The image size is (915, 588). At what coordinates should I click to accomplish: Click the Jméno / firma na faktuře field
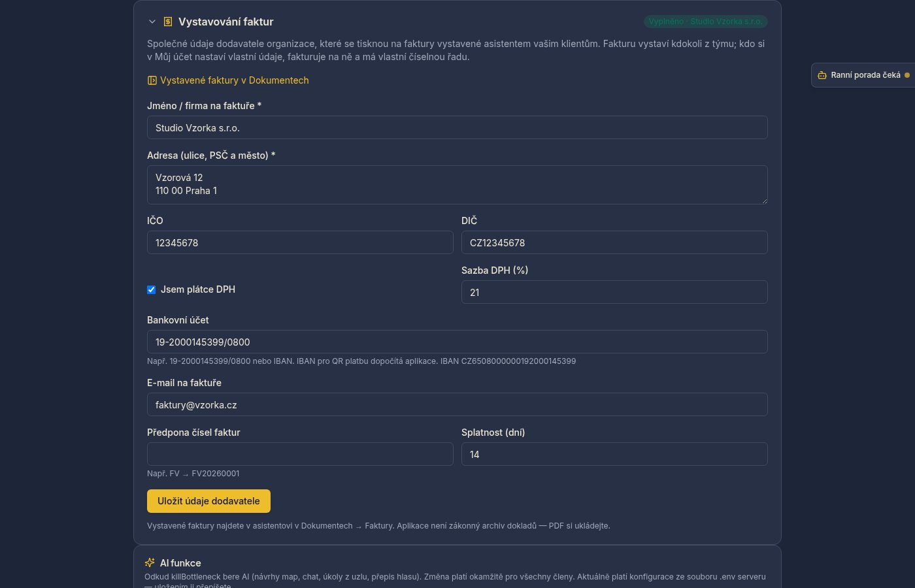[457, 127]
